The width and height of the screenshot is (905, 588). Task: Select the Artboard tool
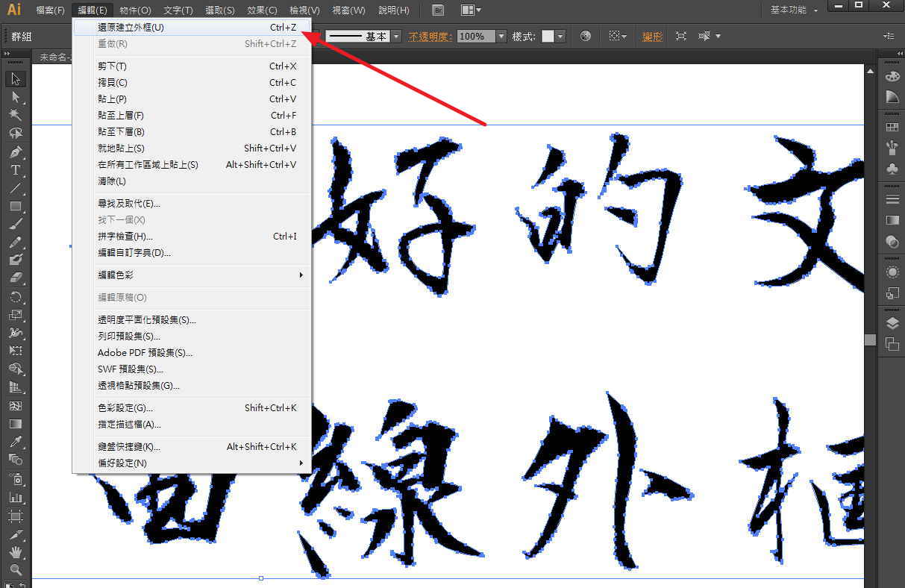coord(16,516)
